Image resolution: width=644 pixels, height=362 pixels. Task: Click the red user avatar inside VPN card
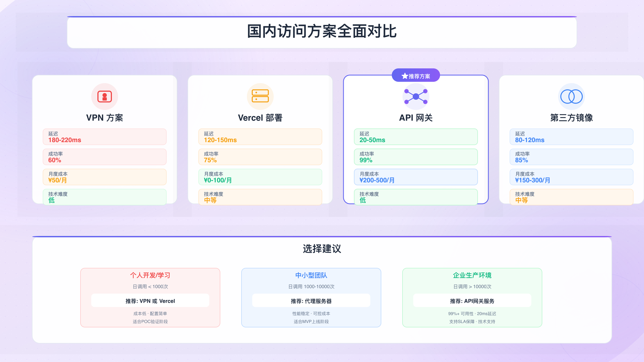click(104, 97)
